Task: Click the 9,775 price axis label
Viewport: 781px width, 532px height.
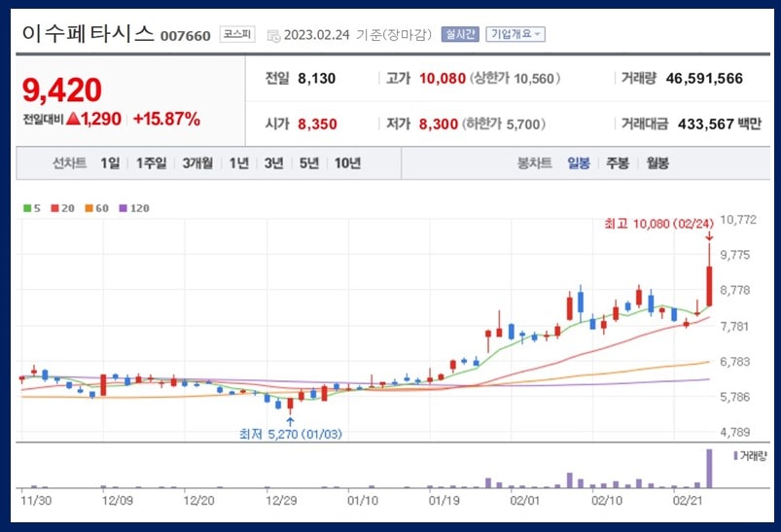Action: pos(734,255)
